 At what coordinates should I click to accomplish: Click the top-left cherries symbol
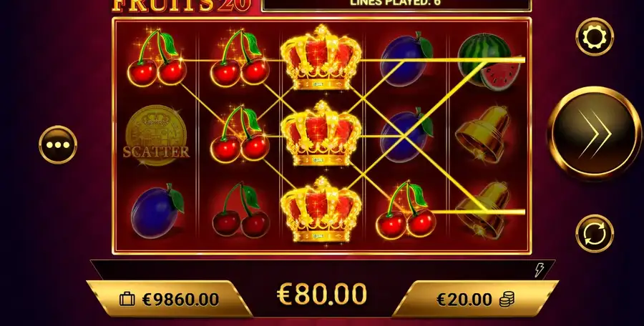click(x=157, y=57)
